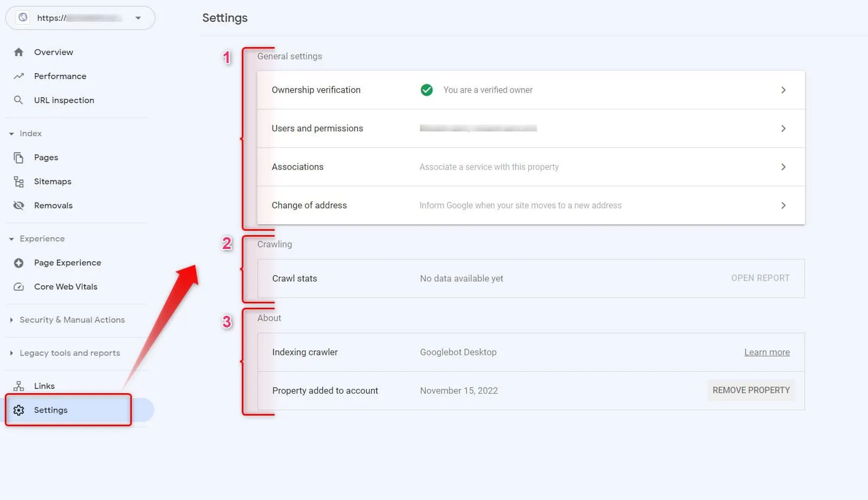
Task: Select URL inspection in sidebar
Action: 64,100
